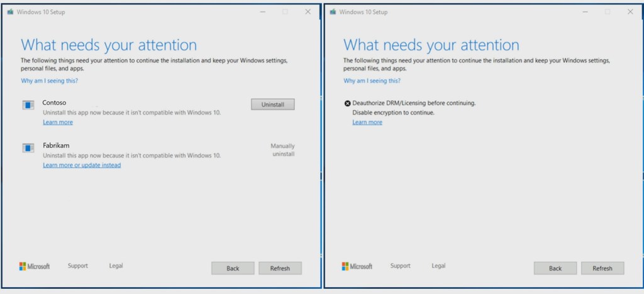Screen dimensions: 644x294
Task: Click the black error X icon beside Deauthorize DRM
Action: tap(347, 104)
